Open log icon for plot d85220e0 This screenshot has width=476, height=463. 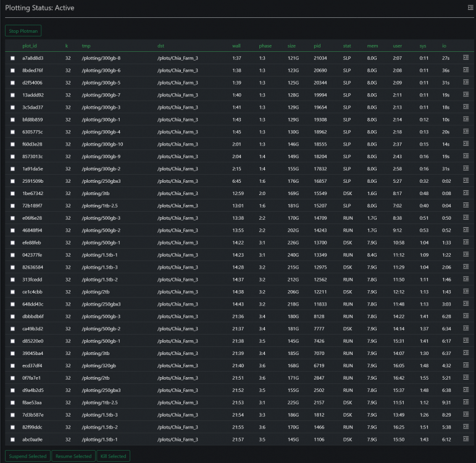click(x=466, y=340)
